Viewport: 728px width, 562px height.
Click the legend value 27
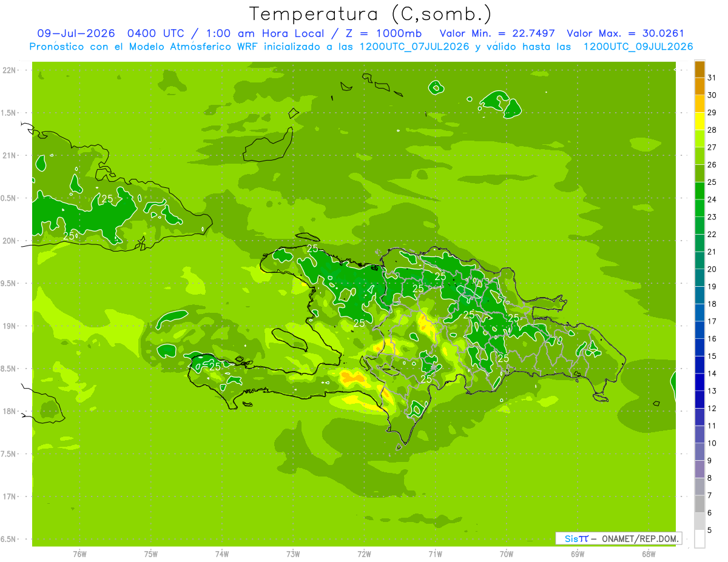[712, 147]
